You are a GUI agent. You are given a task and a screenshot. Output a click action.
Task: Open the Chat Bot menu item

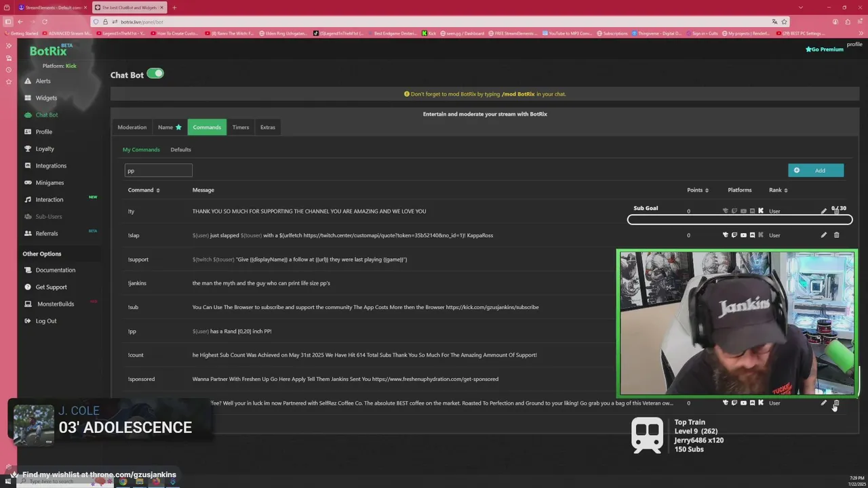pos(47,115)
